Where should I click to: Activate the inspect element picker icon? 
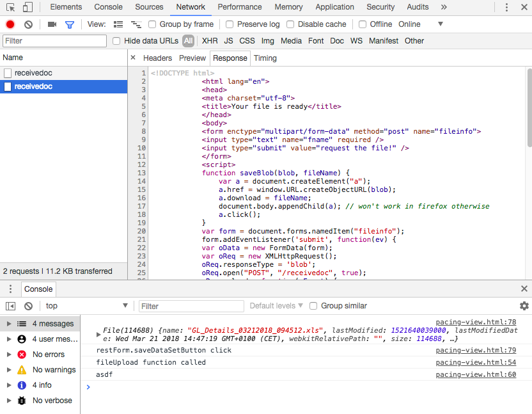10,7
